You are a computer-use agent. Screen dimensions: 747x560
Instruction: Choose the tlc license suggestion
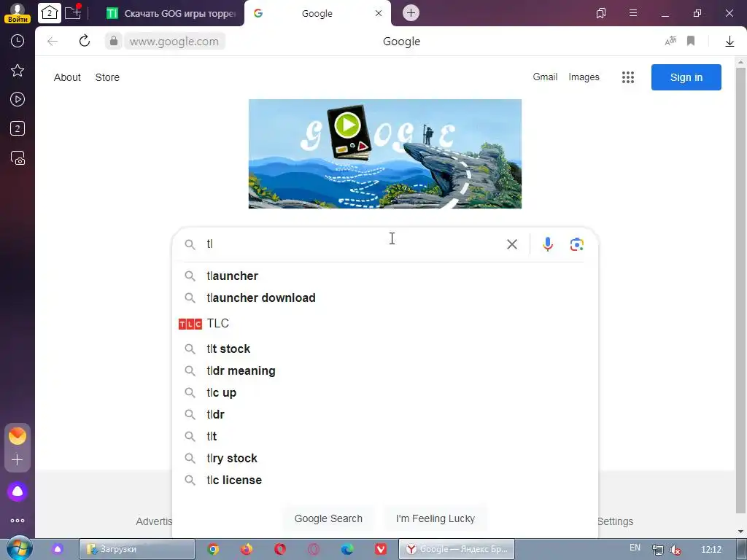pos(384,480)
